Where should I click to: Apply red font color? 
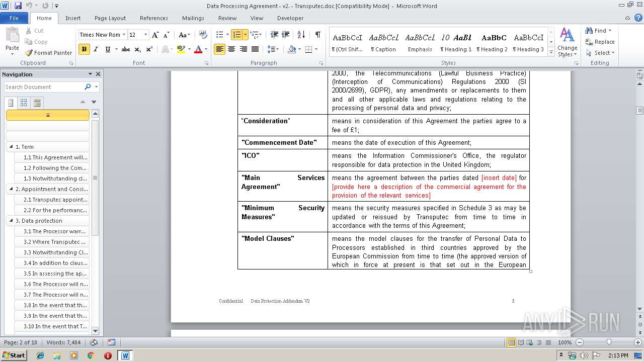pos(198,49)
